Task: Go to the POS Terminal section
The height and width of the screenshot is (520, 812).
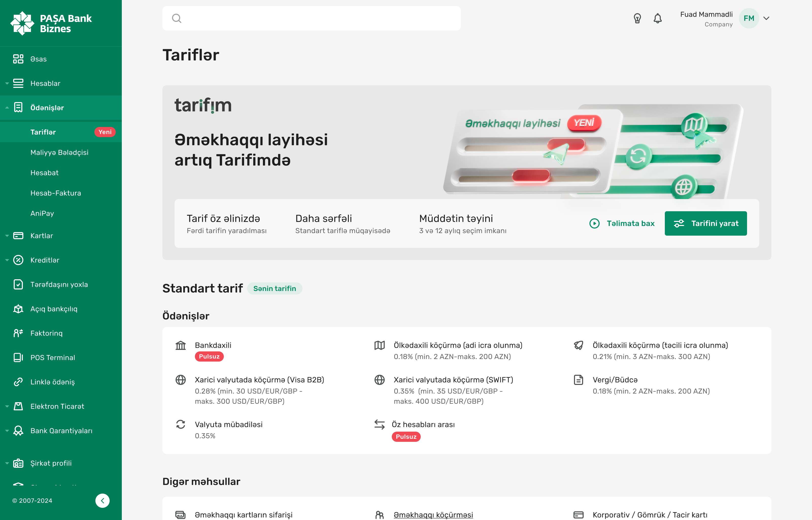Action: click(52, 357)
